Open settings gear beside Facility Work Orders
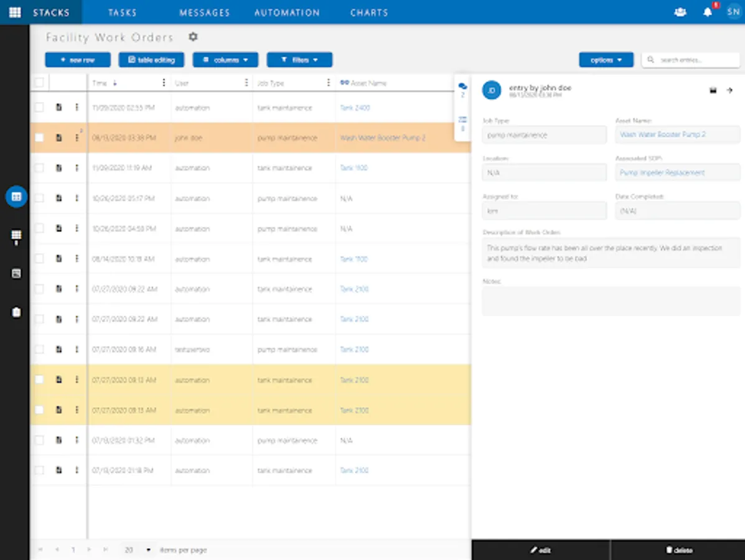 (x=193, y=37)
